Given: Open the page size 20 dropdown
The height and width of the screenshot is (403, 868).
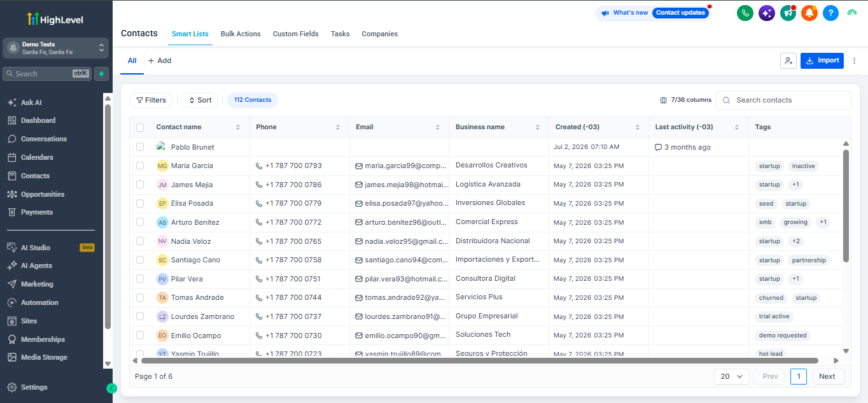Looking at the screenshot, I should (731, 376).
